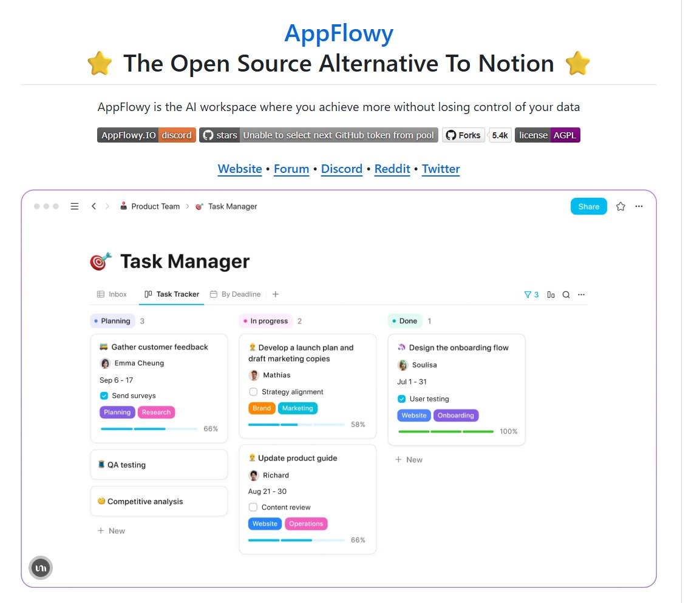700x603 pixels.
Task: Add a new view with the plus icon
Action: tap(276, 294)
